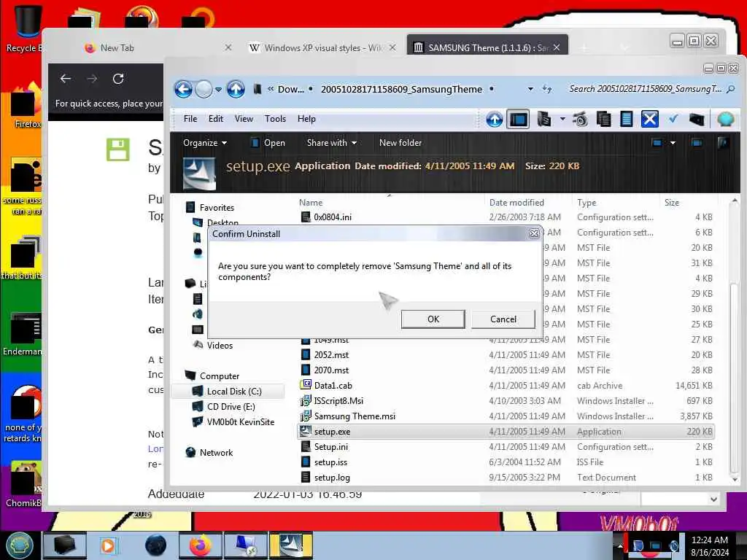Click the dark box toolbar icon
This screenshot has width=747, height=560.
697,119
